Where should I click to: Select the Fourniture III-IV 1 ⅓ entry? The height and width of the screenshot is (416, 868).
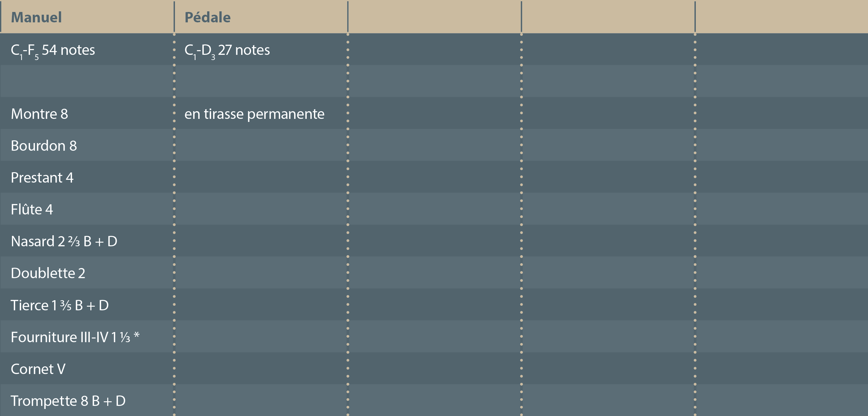tap(70, 337)
